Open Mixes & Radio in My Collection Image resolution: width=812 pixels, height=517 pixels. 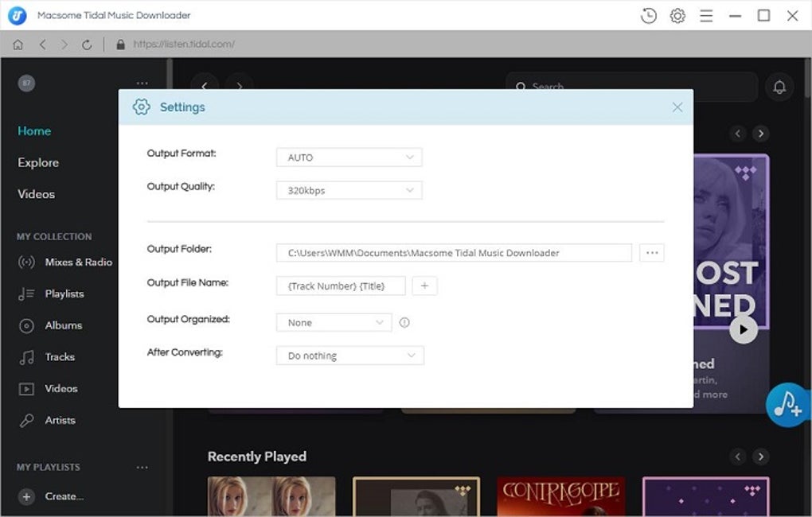click(65, 262)
